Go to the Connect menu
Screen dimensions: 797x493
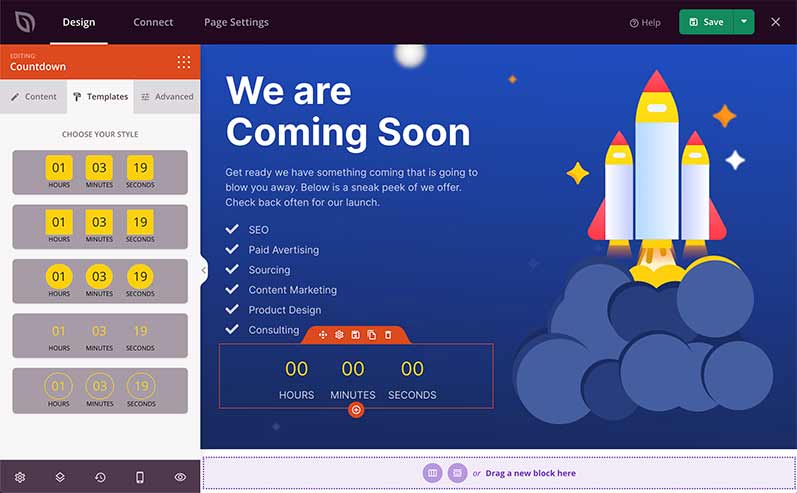[153, 22]
